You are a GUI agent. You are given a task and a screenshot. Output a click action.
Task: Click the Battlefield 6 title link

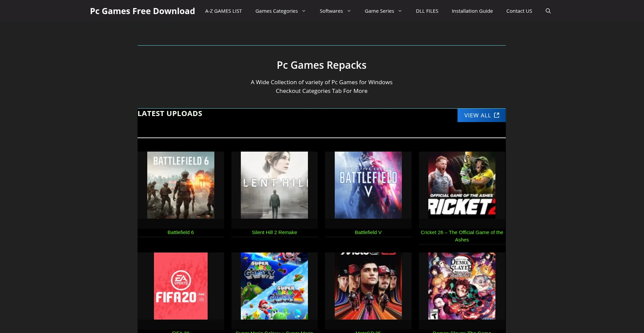tap(180, 232)
